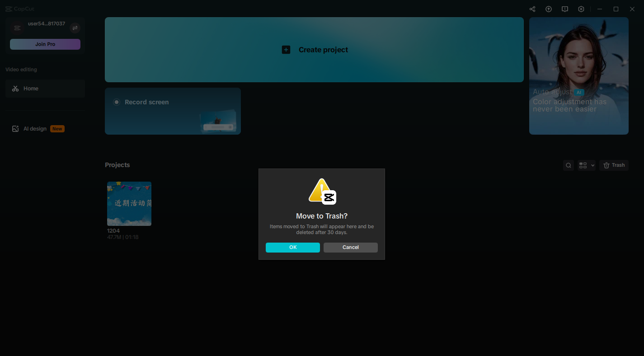Cancel the Move to Trash dialog
The width and height of the screenshot is (644, 356).
(351, 248)
